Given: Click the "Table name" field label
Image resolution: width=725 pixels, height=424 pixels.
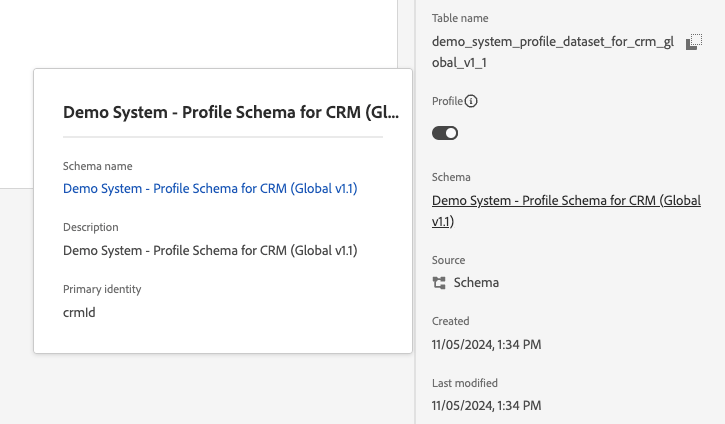Looking at the screenshot, I should (460, 18).
